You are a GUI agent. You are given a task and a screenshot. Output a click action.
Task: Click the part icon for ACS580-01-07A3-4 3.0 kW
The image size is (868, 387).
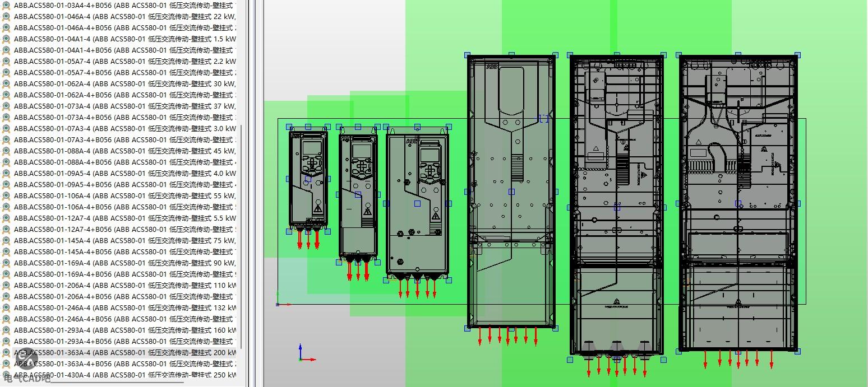point(6,129)
